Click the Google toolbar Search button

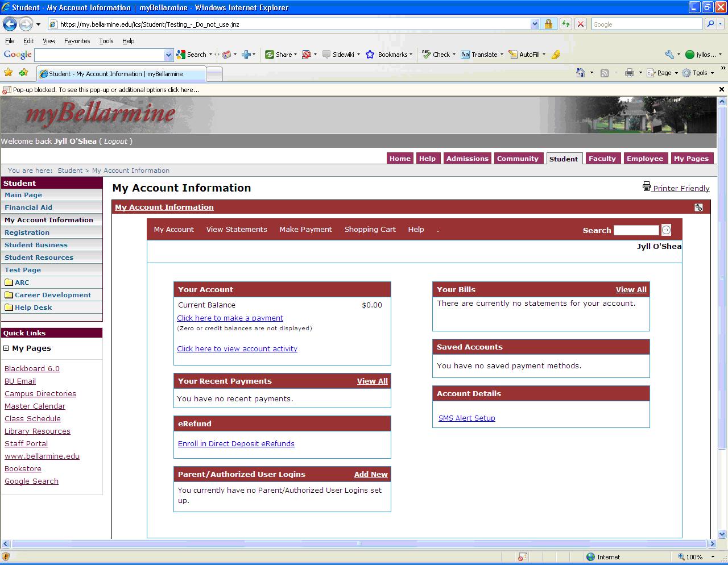click(192, 55)
